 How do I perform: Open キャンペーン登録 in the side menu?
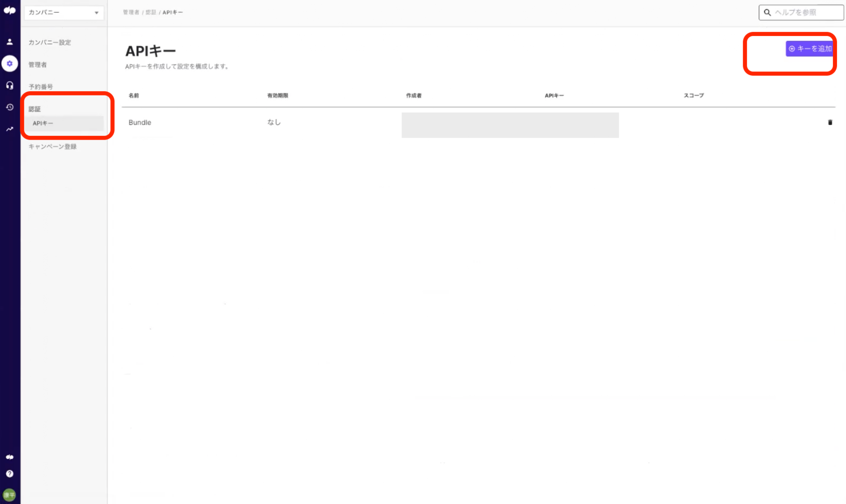(x=52, y=147)
